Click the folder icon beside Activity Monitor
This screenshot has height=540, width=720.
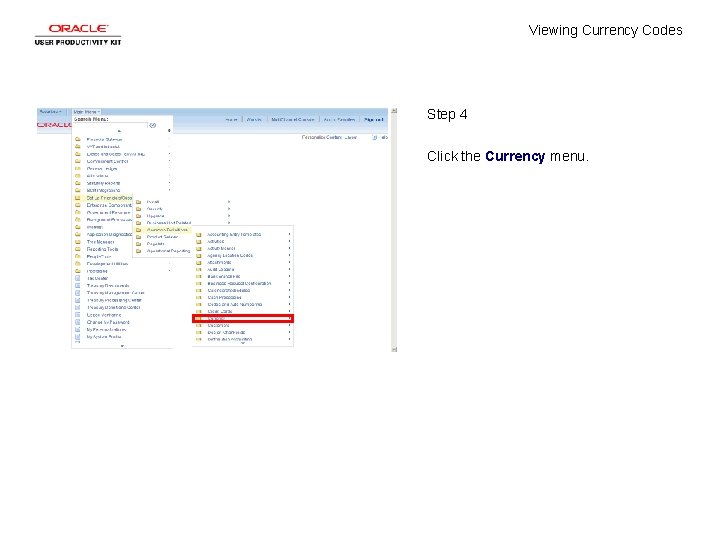pyautogui.click(x=198, y=248)
